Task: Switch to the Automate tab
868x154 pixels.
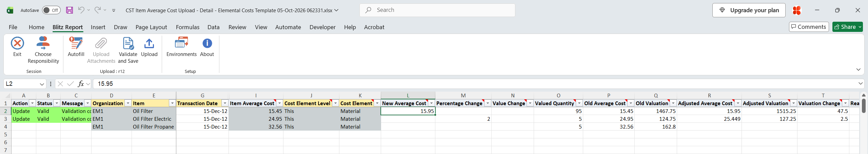Action: pyautogui.click(x=288, y=27)
